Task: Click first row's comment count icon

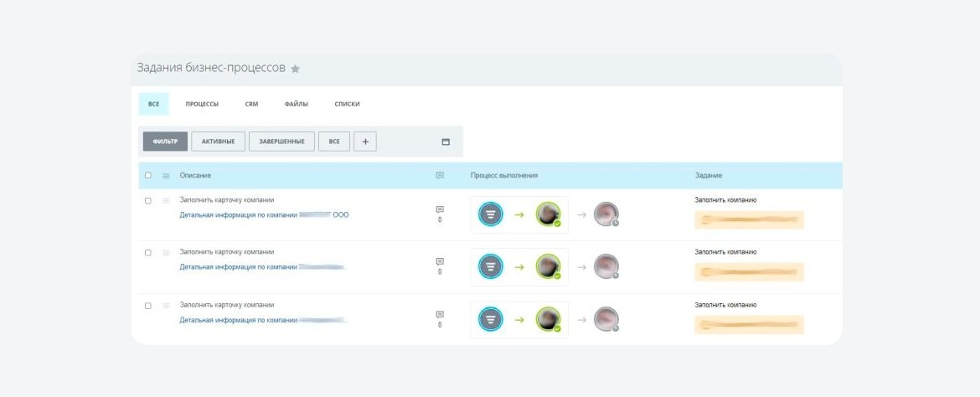Action: (x=440, y=209)
